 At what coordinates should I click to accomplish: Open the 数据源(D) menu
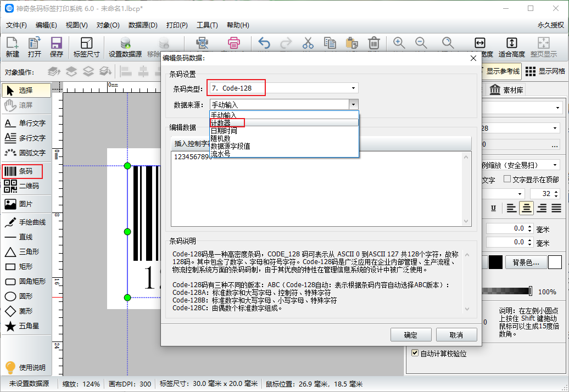(143, 25)
